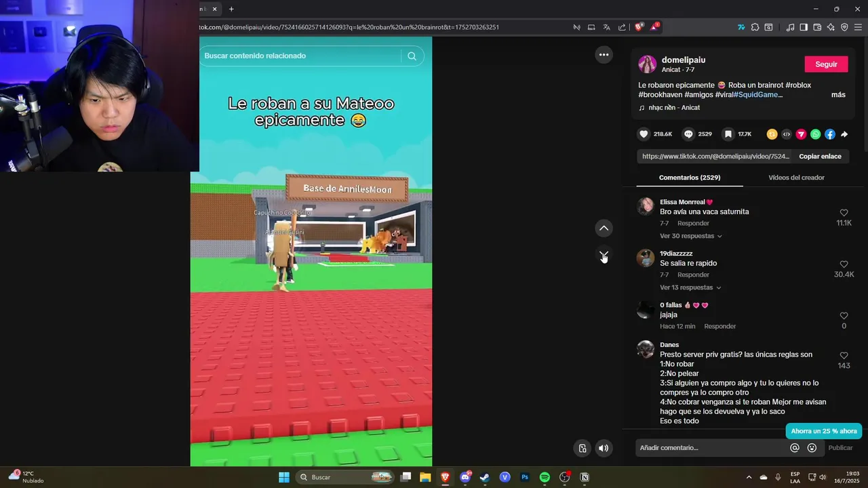This screenshot has width=868, height=488.
Task: Follow domelipaiu with Seguir button
Action: click(x=826, y=64)
